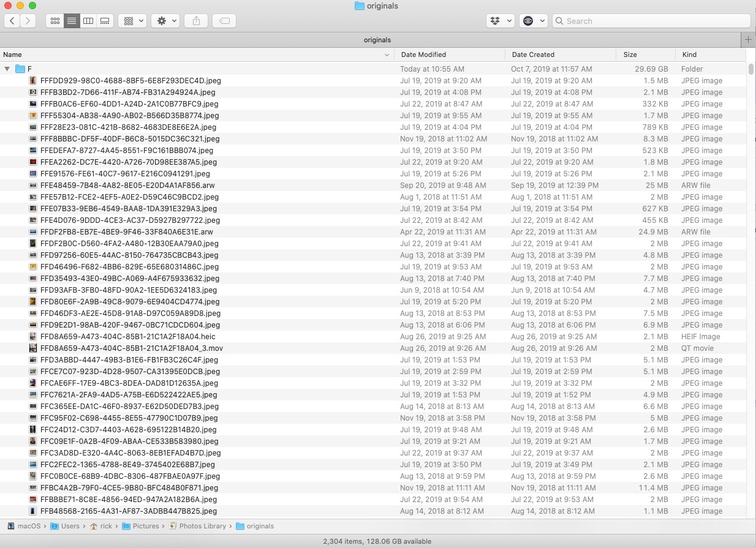Switch to gallery view
Screen dimensions: 756x548
(105, 21)
